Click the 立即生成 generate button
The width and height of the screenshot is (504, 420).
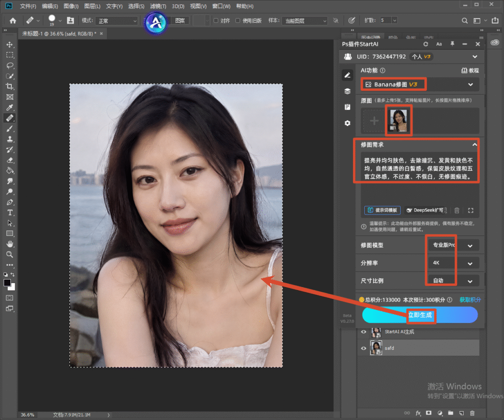coord(420,315)
